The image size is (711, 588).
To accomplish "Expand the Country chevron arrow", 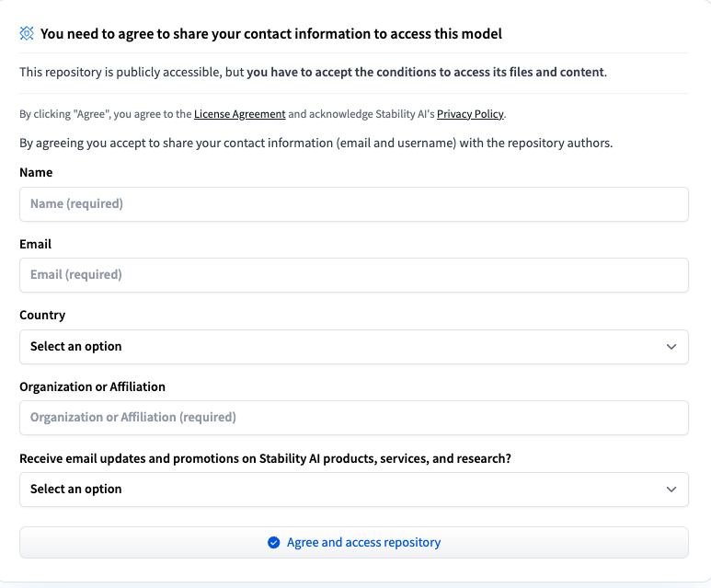I will [671, 347].
